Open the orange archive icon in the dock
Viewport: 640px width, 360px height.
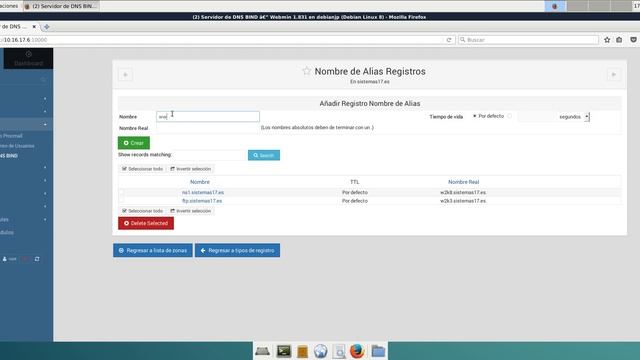(x=302, y=351)
